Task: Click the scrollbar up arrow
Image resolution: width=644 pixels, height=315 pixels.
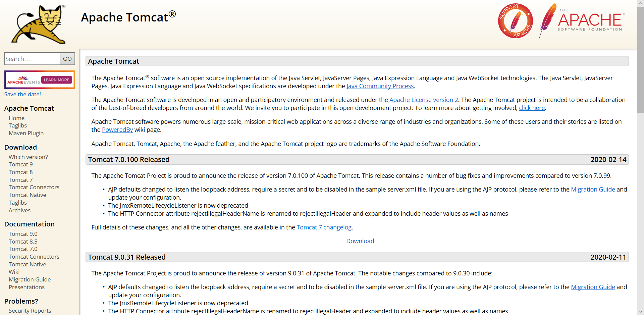Action: click(641, 3)
